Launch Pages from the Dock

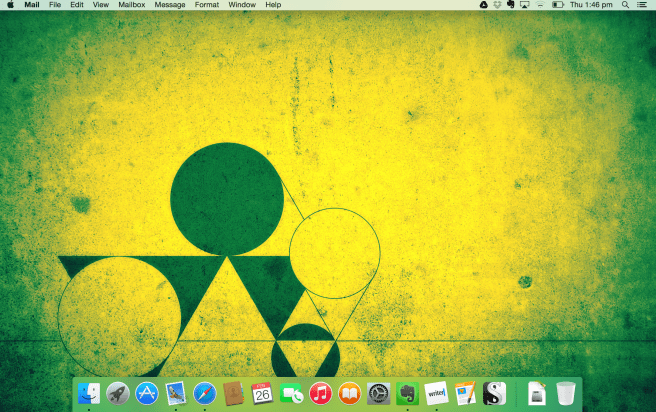tap(465, 394)
